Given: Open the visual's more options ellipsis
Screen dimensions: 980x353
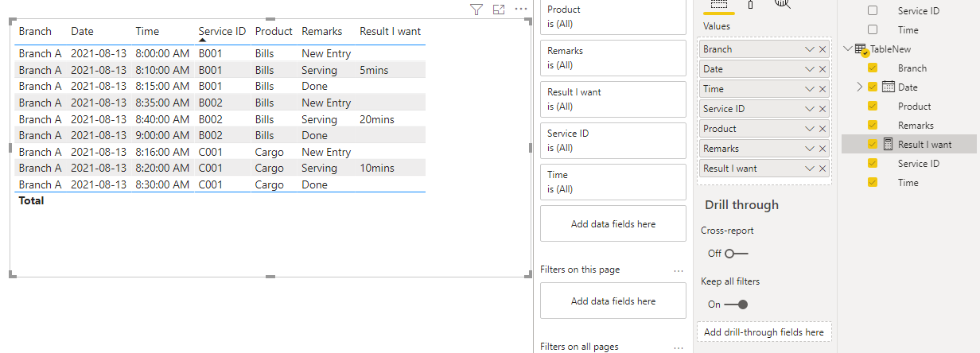Looking at the screenshot, I should (521, 9).
